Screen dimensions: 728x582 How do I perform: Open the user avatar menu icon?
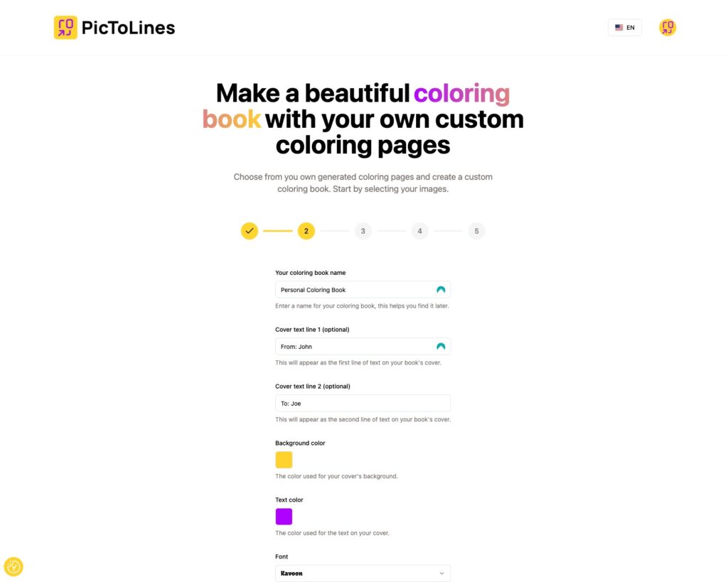[667, 28]
